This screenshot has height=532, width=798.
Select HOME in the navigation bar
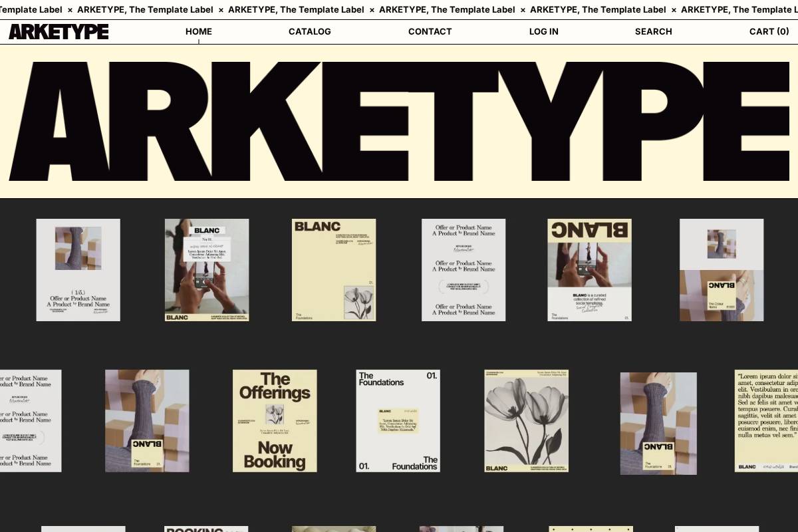tap(198, 31)
